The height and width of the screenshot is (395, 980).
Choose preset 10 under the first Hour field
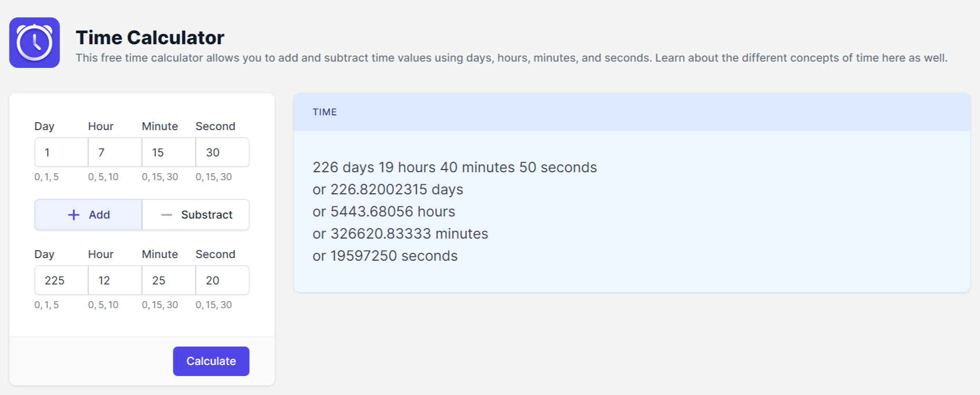113,177
